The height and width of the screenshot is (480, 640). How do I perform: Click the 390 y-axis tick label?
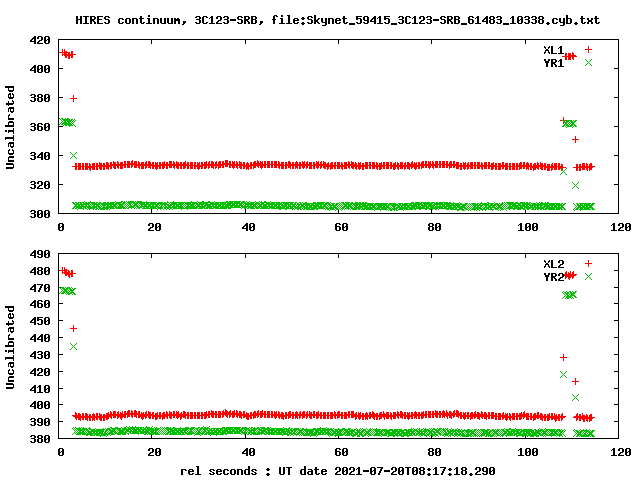pos(40,422)
